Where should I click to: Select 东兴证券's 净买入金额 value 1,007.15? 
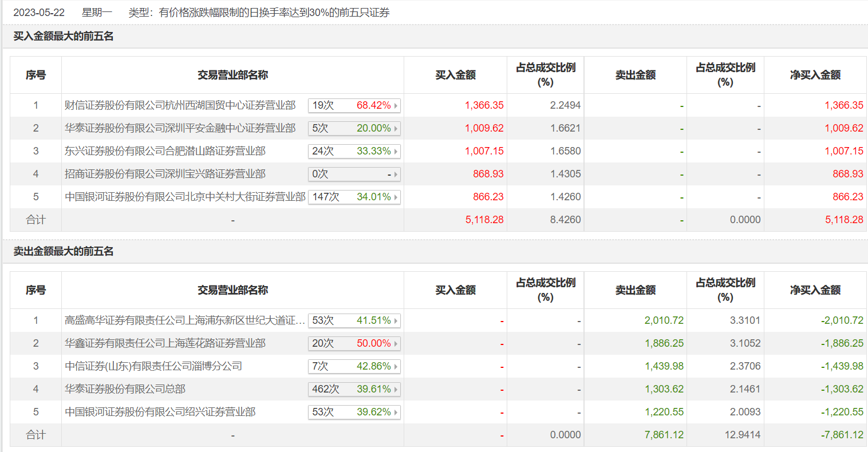844,151
